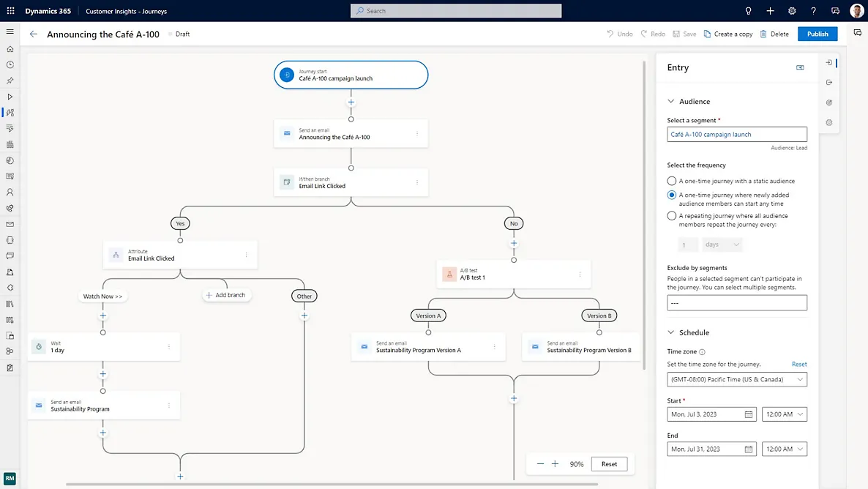Open the time zone dropdown

737,378
